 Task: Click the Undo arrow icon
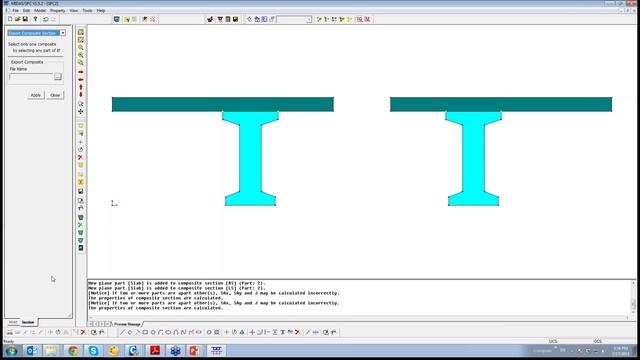point(45,19)
